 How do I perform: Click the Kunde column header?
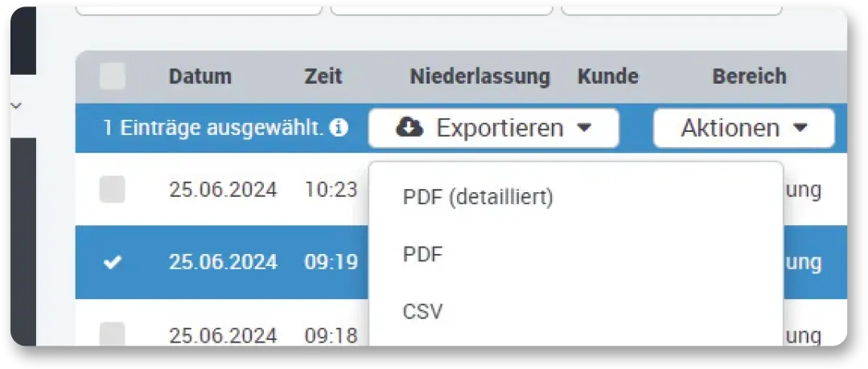click(x=607, y=77)
